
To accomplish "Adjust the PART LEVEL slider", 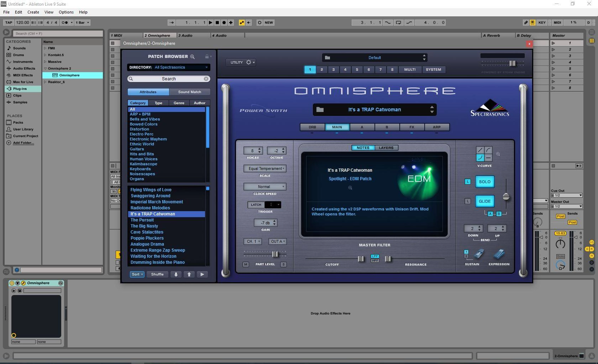I will [x=275, y=254].
